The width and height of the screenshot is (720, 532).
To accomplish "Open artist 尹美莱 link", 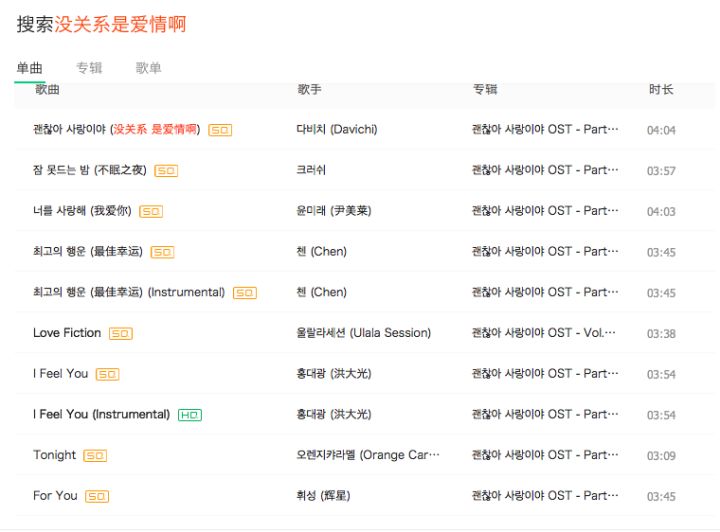I will pos(334,211).
